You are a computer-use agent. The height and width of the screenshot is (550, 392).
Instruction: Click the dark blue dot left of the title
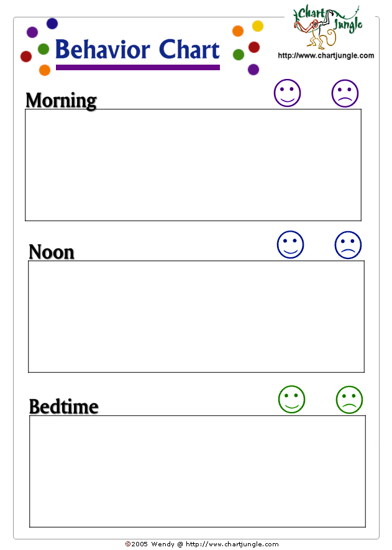coord(52,24)
